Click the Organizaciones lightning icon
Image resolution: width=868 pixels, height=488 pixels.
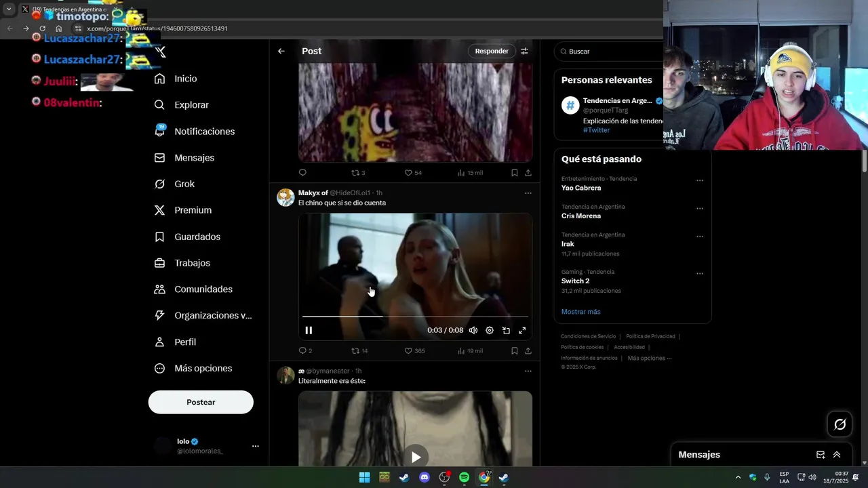click(x=159, y=315)
